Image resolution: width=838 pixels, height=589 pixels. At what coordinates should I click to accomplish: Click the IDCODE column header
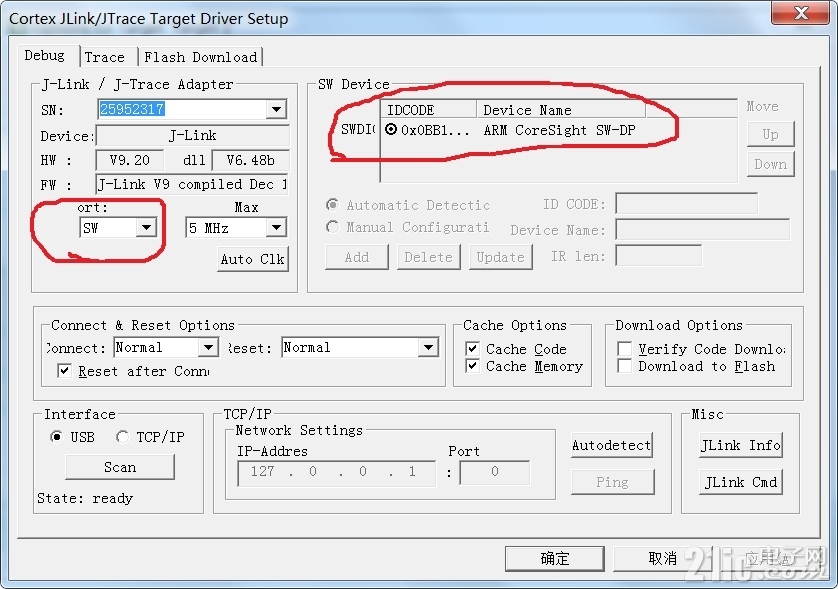(429, 110)
